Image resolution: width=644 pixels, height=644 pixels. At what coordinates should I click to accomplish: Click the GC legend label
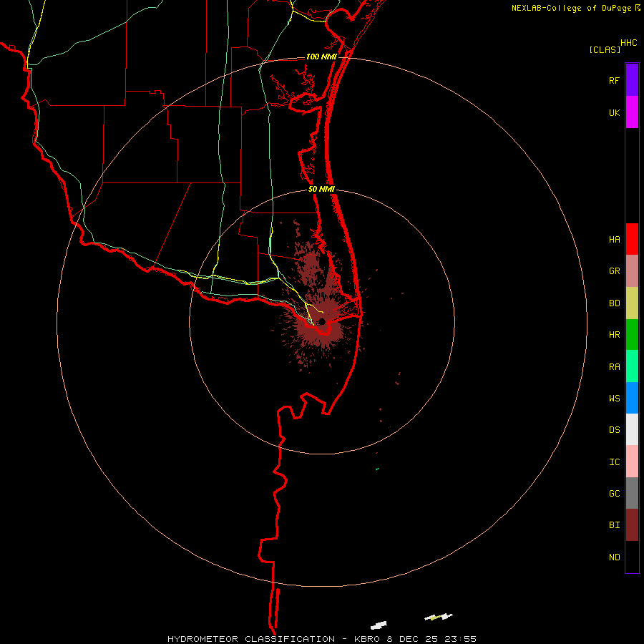click(x=615, y=494)
